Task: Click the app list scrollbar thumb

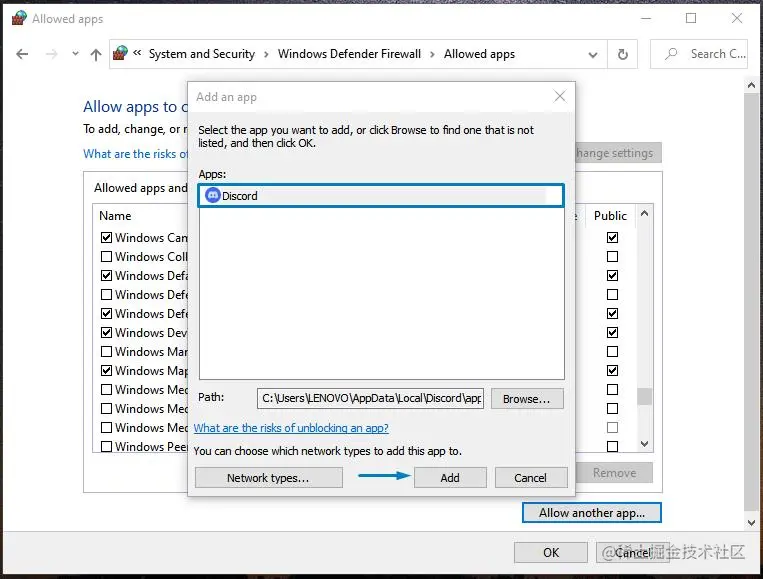Action: (x=644, y=396)
